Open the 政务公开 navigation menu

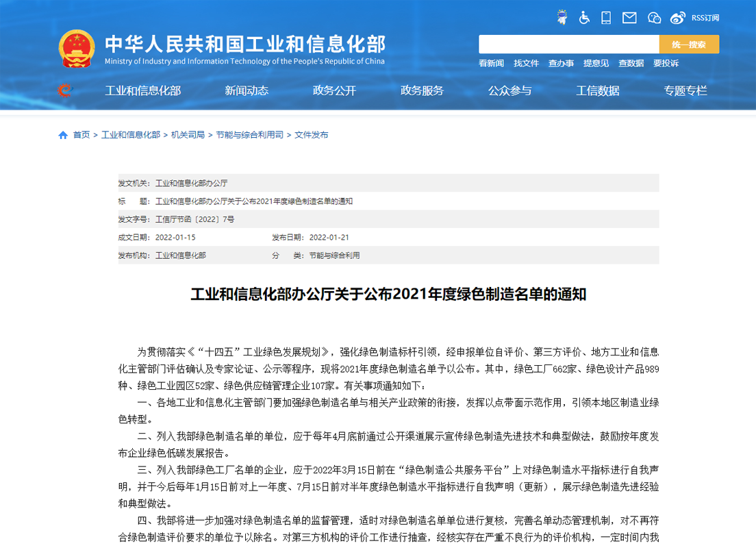(334, 90)
